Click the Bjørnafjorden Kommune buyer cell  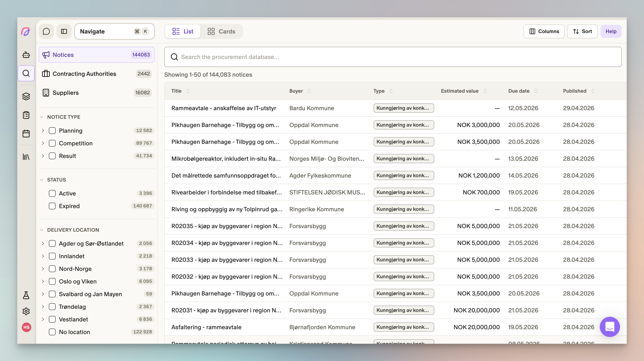tap(322, 327)
